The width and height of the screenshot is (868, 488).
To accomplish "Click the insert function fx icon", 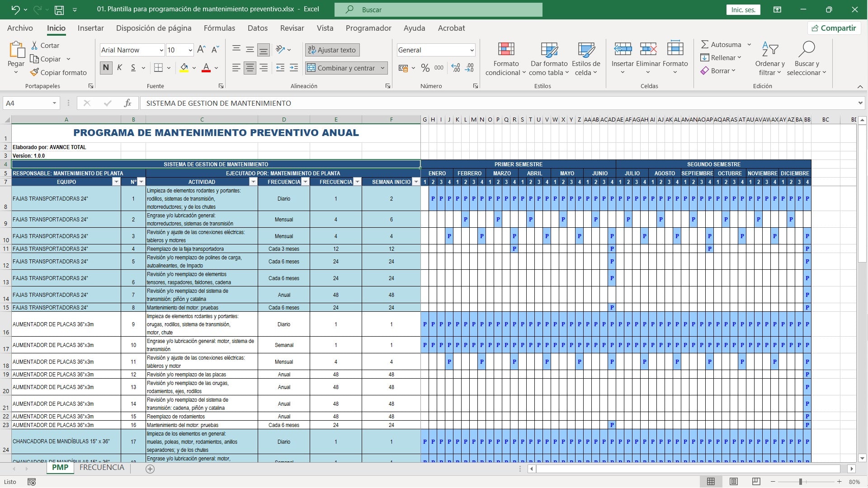I will [127, 103].
